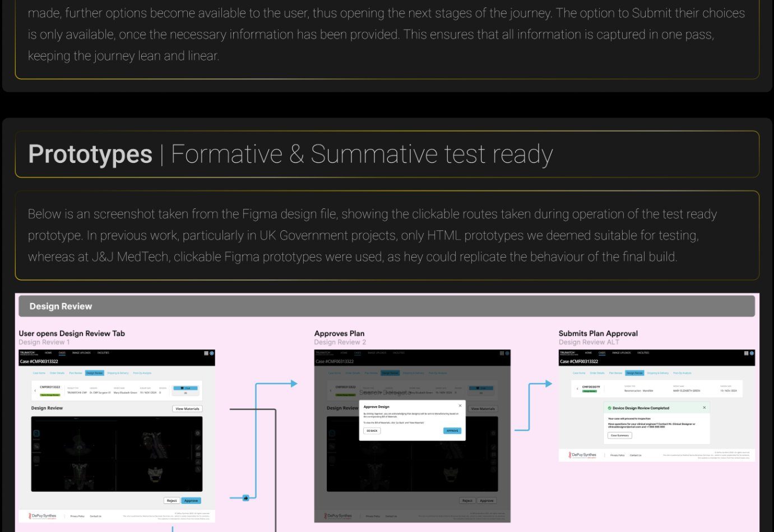
Task: Click the settings gear icon in Design Review 1 viewer
Action: point(198,433)
